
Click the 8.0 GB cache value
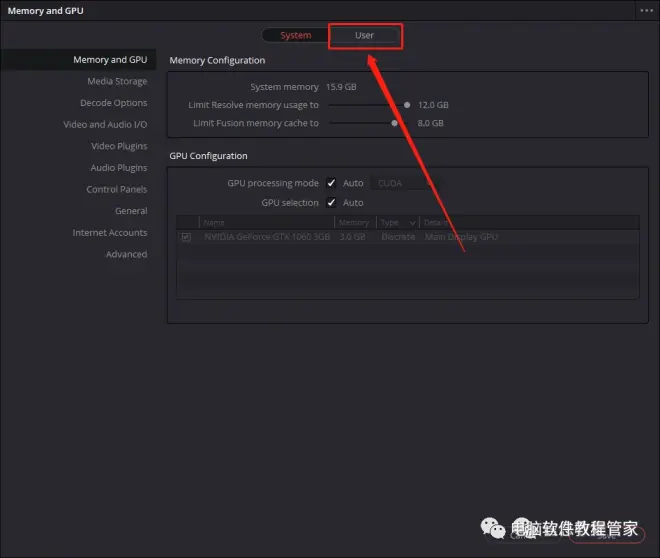pos(430,123)
